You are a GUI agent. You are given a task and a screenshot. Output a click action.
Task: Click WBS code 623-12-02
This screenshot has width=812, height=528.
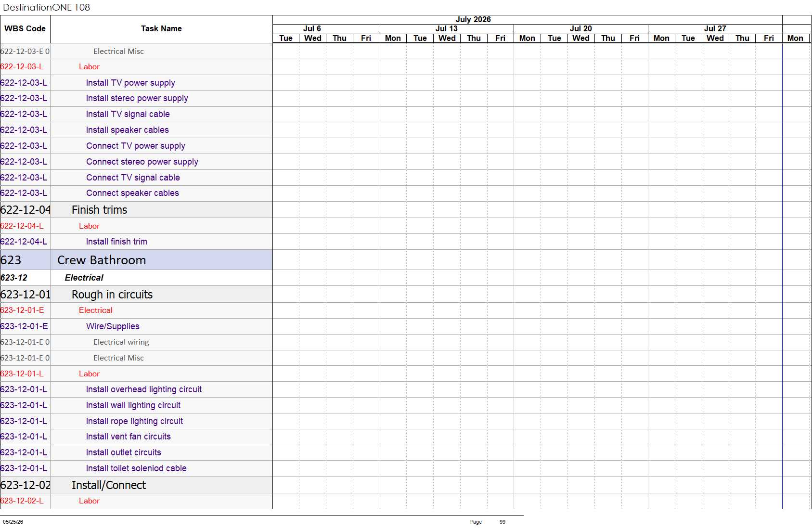25,485
